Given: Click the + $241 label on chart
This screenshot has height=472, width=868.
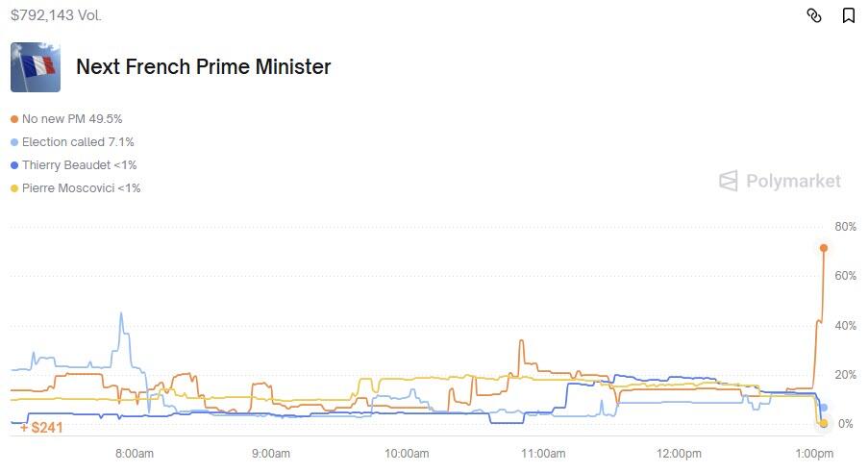Looking at the screenshot, I should [x=41, y=428].
